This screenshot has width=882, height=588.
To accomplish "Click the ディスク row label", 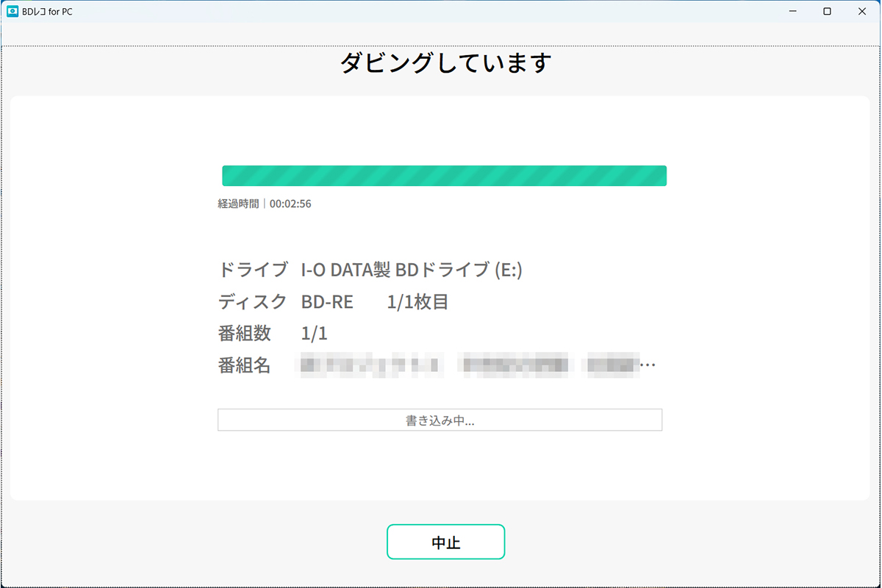I will click(x=253, y=301).
